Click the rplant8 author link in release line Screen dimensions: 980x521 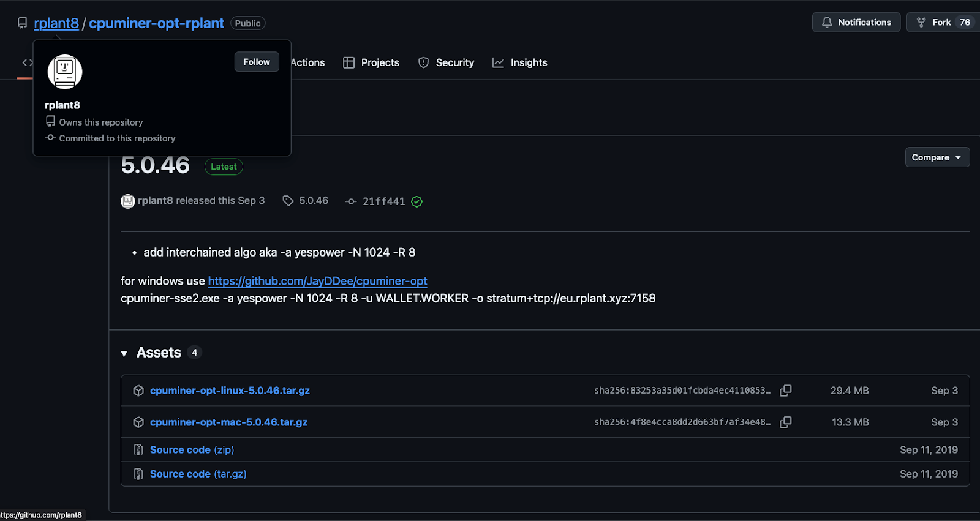(x=156, y=200)
